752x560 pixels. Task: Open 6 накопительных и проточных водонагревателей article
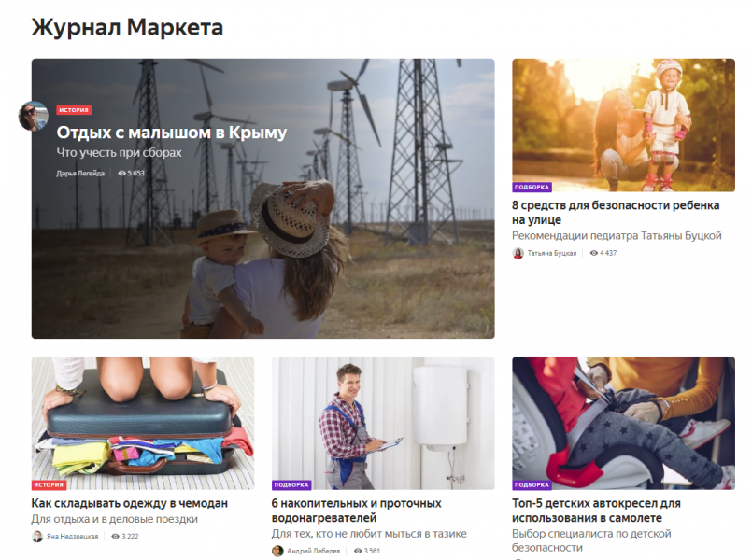click(356, 511)
